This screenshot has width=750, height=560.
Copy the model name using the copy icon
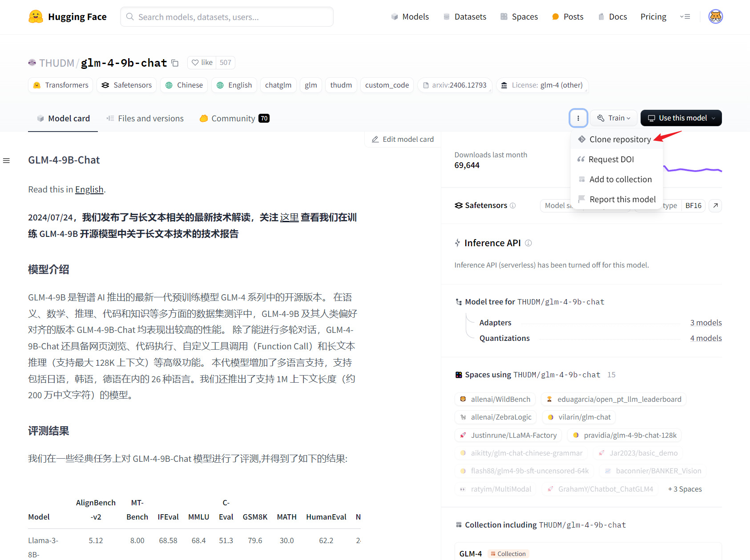(175, 63)
